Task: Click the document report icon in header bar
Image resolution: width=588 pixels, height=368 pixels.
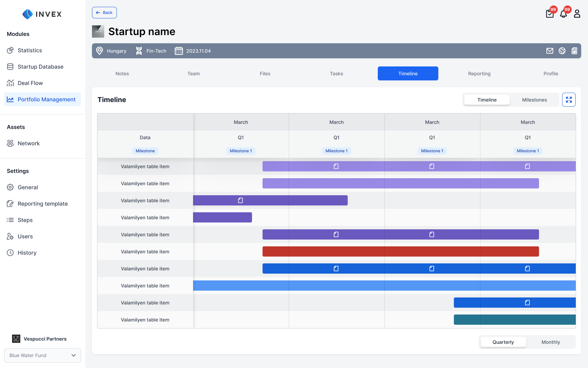Action: coord(574,51)
